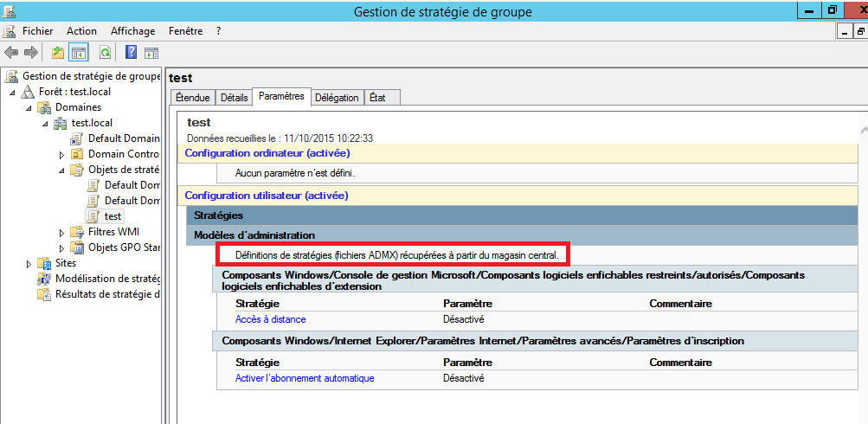Click the Back arrow toolbar button
Screen dimensions: 868x424
coord(11,53)
